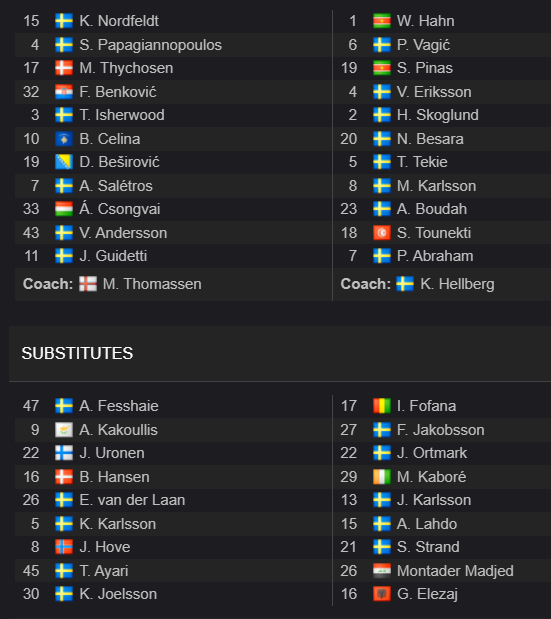Screen dimensions: 551x619
Task: Select coach M. Thomassen name
Action: pos(152,284)
